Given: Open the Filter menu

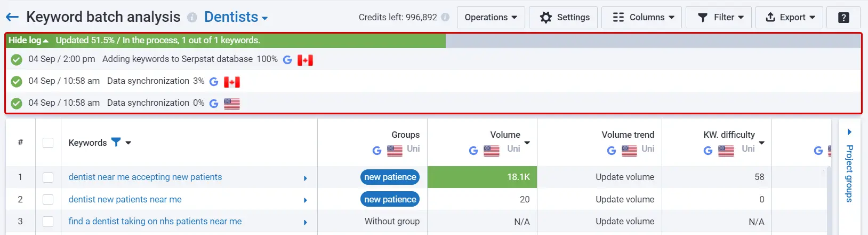Looking at the screenshot, I should pyautogui.click(x=720, y=17).
